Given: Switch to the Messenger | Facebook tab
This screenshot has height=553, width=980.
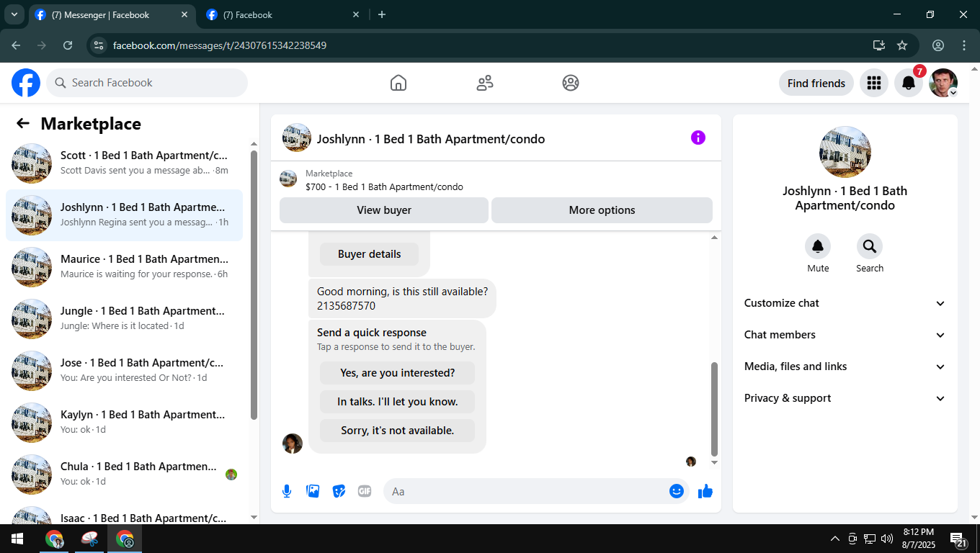Looking at the screenshot, I should coord(112,14).
